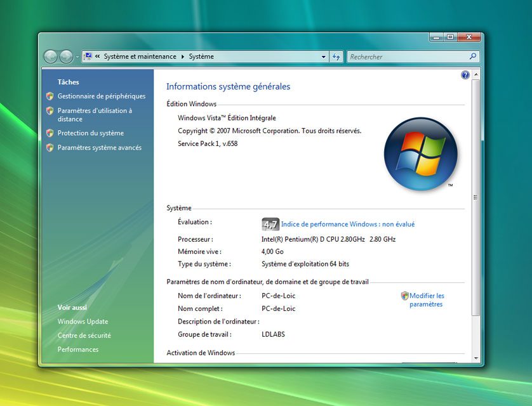Click the '4,00 Go' memory value
532x406 pixels.
point(272,252)
